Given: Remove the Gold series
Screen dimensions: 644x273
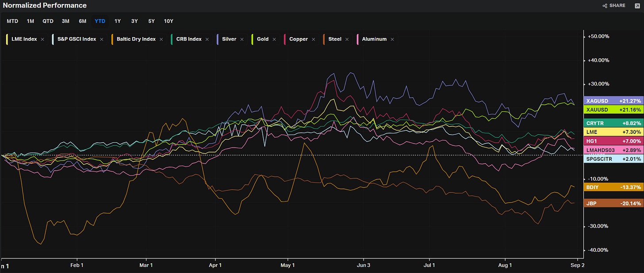Looking at the screenshot, I should [274, 39].
